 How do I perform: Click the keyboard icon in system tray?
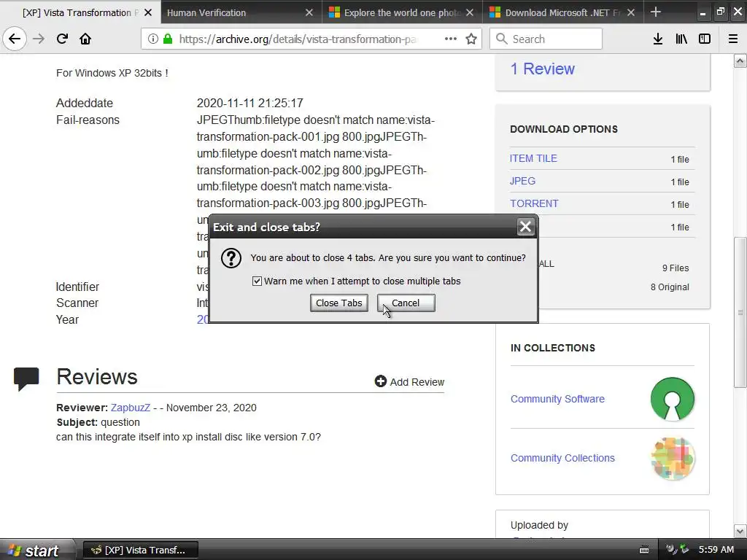[643, 550]
